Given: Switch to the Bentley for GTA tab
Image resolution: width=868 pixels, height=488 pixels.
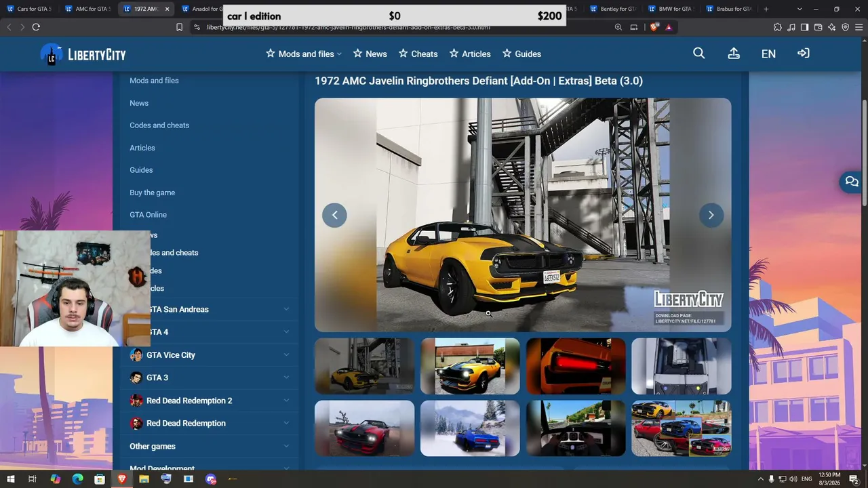Looking at the screenshot, I should point(613,9).
